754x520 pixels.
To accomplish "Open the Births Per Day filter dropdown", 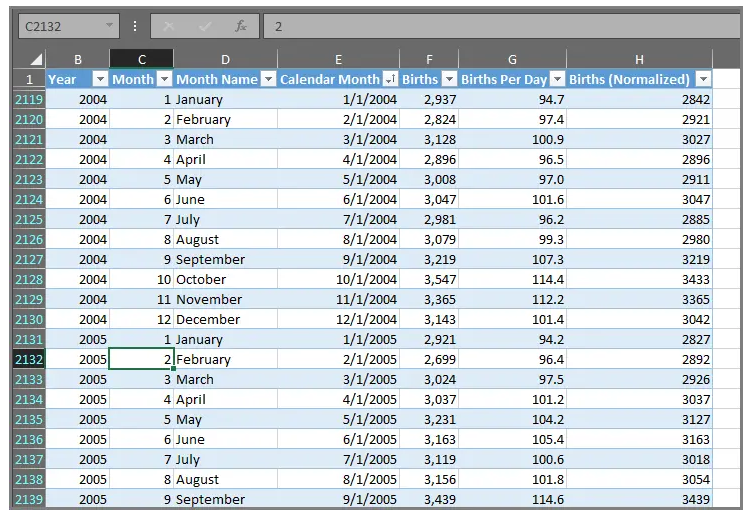I will (x=557, y=79).
